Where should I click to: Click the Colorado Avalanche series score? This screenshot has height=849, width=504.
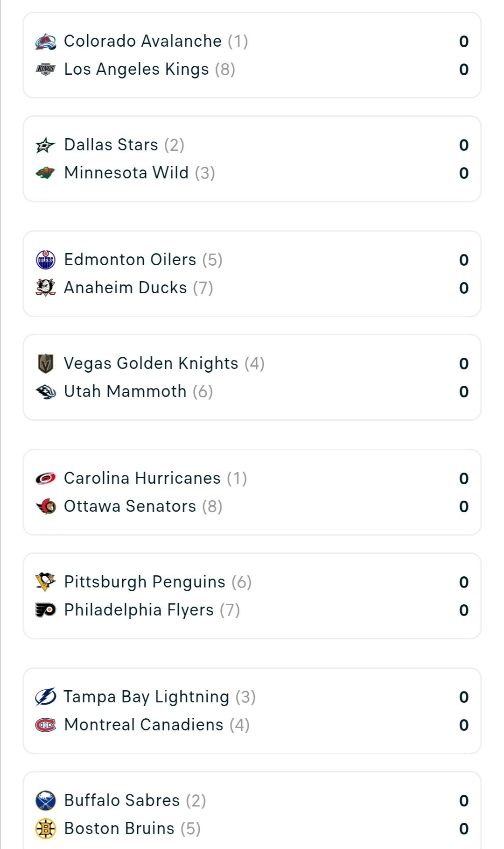[x=463, y=42]
